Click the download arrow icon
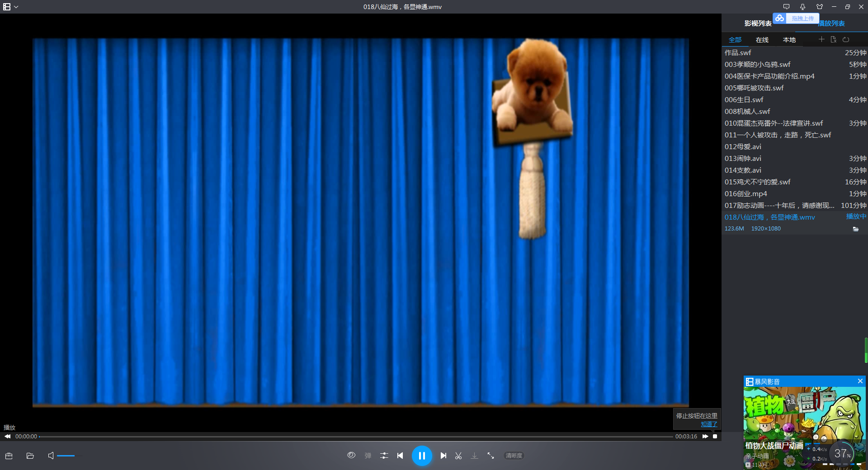This screenshot has height=470, width=868. tap(474, 456)
